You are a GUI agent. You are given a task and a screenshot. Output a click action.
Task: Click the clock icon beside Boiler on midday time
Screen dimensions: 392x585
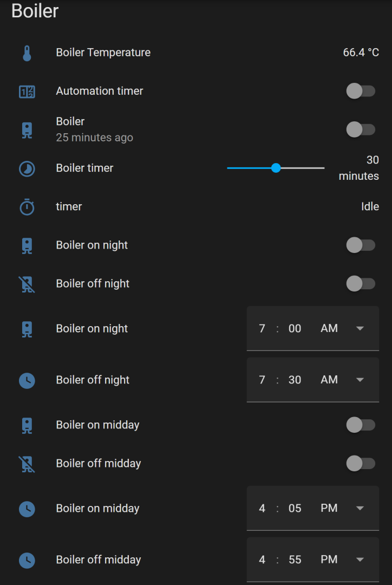(x=27, y=509)
